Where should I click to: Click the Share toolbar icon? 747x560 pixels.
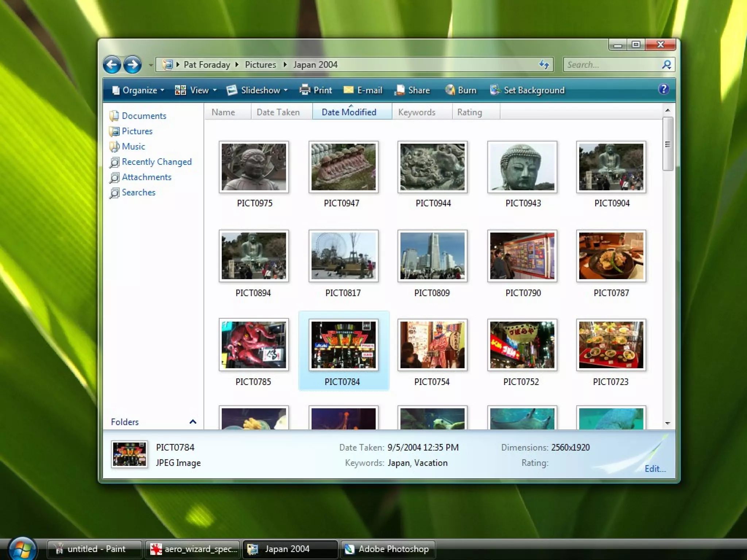400,90
